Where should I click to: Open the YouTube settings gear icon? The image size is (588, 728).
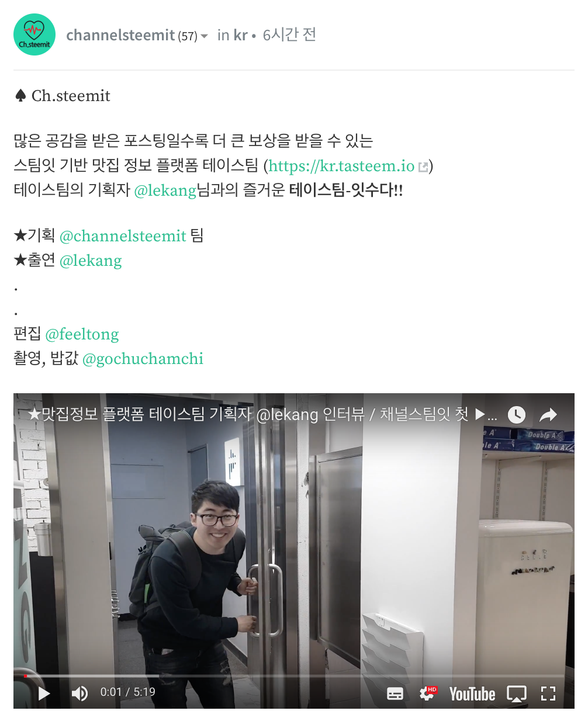tap(428, 693)
